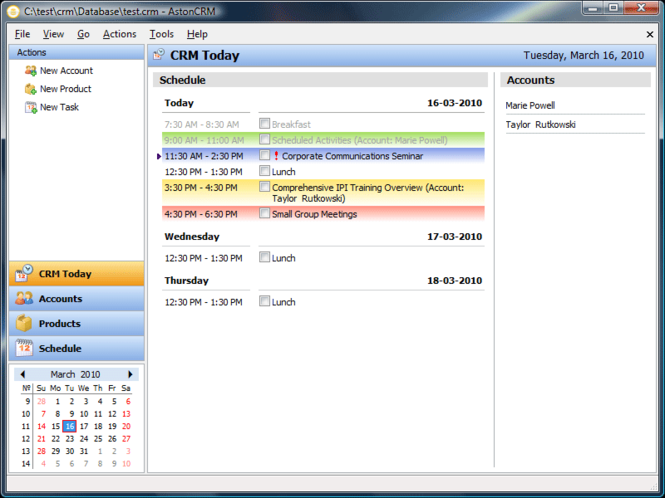Open the View menu

tap(53, 34)
